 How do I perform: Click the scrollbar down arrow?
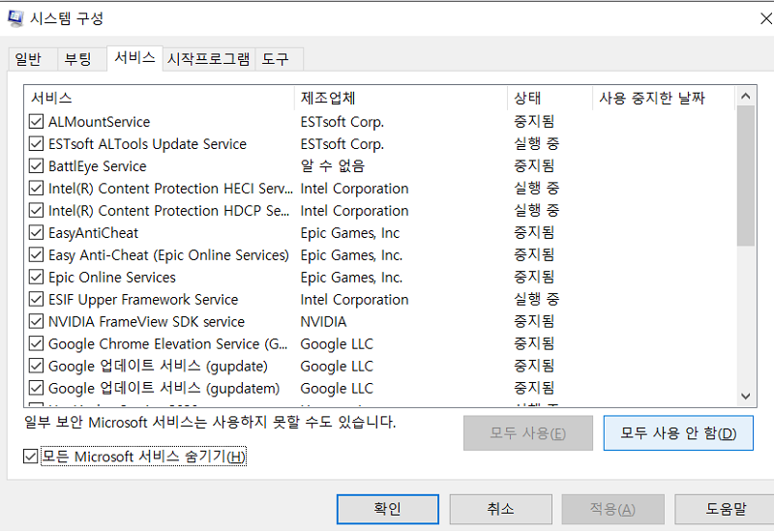click(746, 396)
